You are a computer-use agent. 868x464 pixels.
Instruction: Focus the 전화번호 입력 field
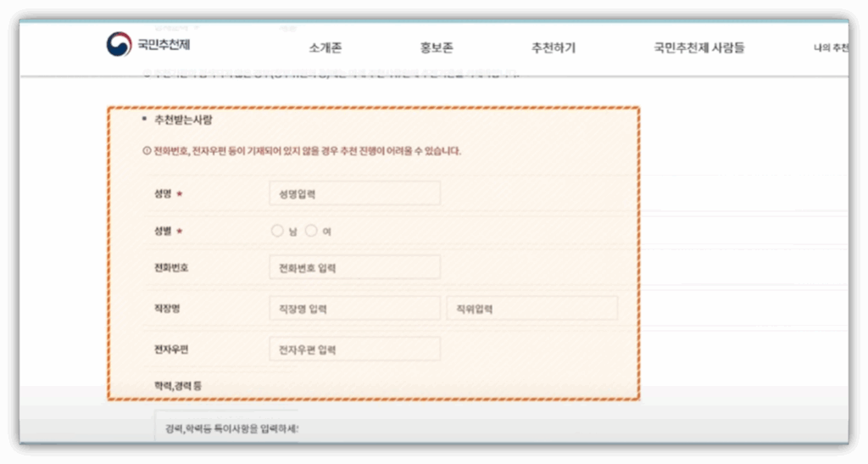[x=355, y=268]
